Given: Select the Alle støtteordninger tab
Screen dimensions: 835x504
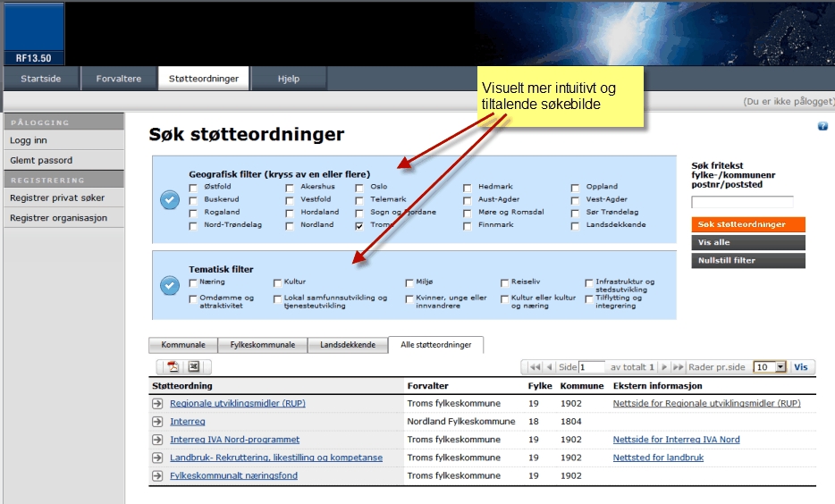Looking at the screenshot, I should (x=436, y=345).
